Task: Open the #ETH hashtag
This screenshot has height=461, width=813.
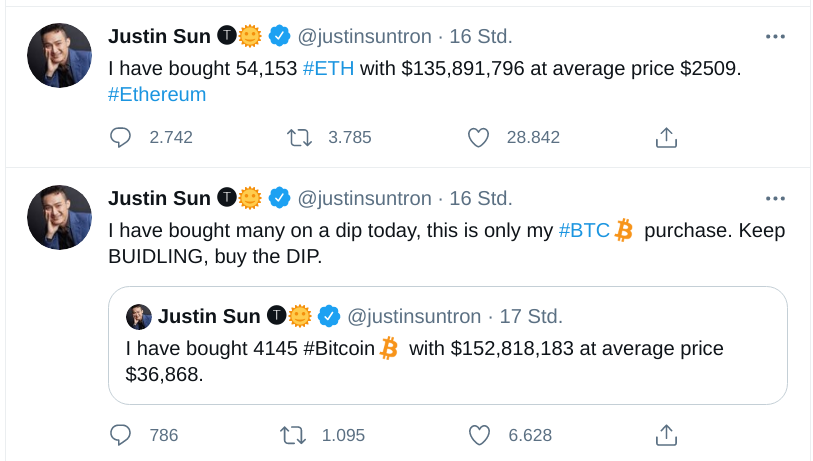Action: [328, 68]
